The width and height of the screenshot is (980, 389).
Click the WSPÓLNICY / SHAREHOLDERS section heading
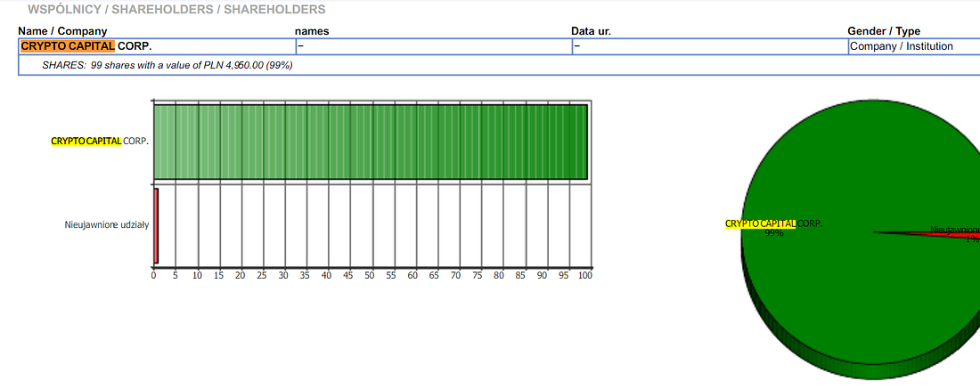(176, 10)
